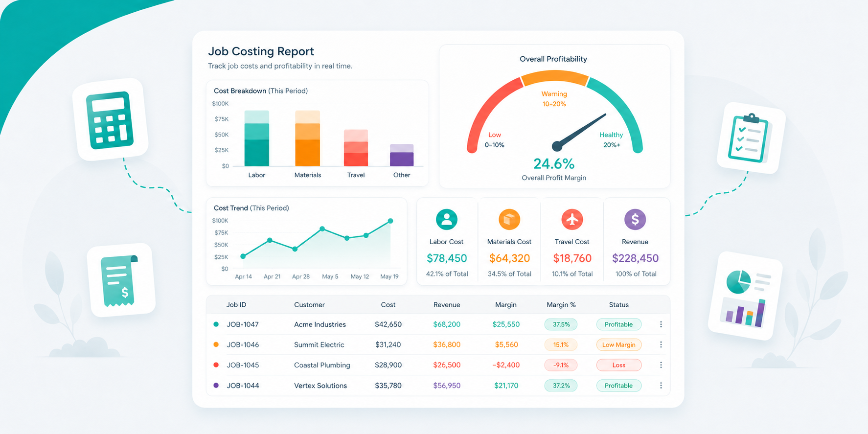Click the Travel bar in Cost Breakdown
868x434 pixels.
(356, 148)
